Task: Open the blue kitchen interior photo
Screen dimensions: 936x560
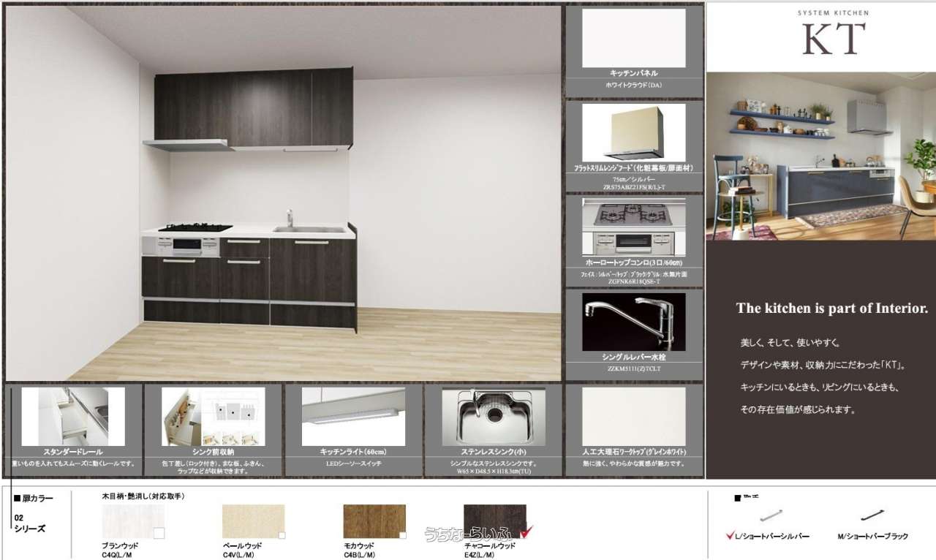Action: click(x=820, y=156)
